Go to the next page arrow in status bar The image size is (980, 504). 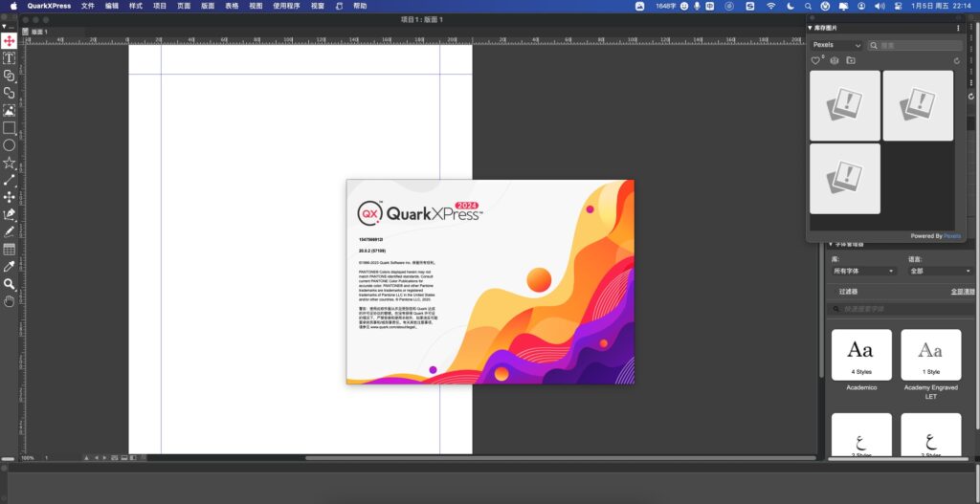point(104,458)
